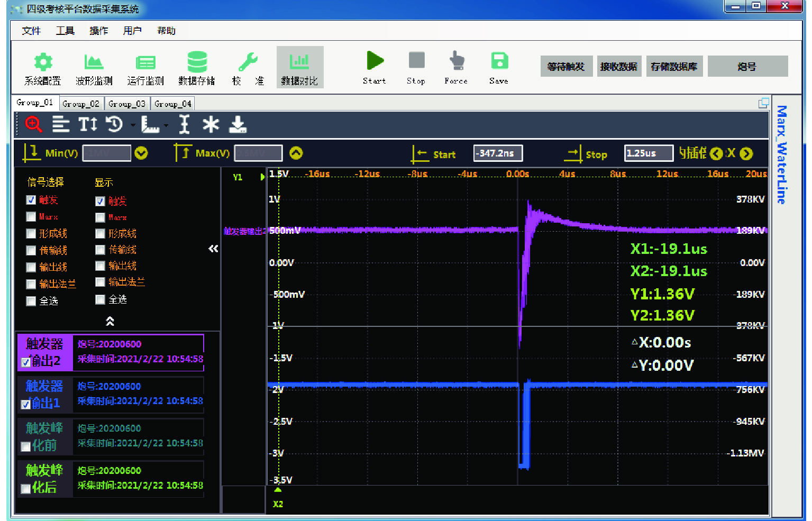Collapse left panel with double left chevron
The width and height of the screenshot is (812, 521).
point(213,249)
